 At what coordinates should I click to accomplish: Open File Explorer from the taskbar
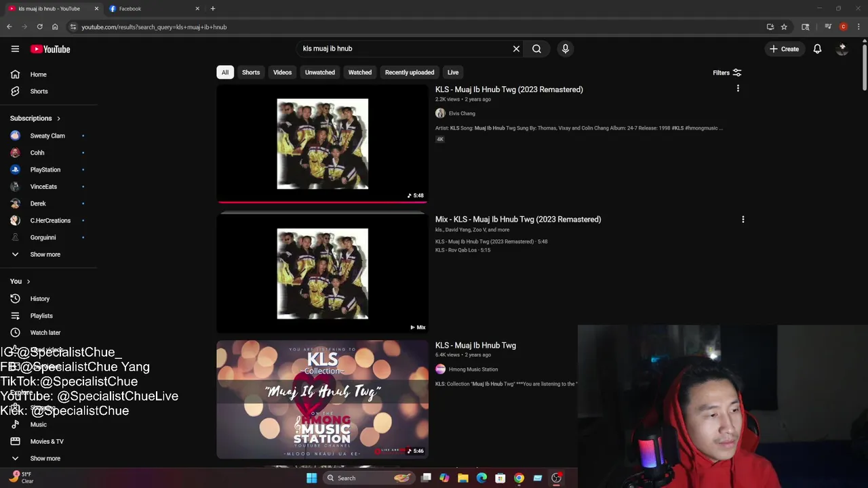(x=462, y=478)
